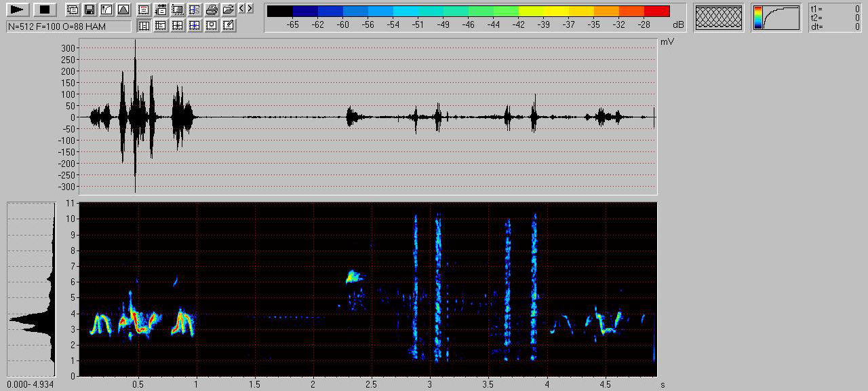Screen dimensions: 868x391
Task: Stop audio playback with the square button
Action: click(45, 10)
